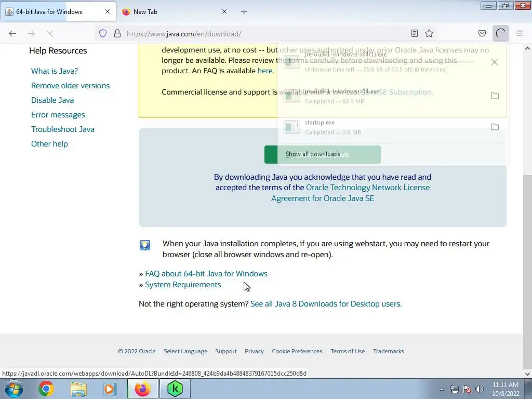Open Remove older versions link
This screenshot has width=532, height=399.
click(70, 86)
